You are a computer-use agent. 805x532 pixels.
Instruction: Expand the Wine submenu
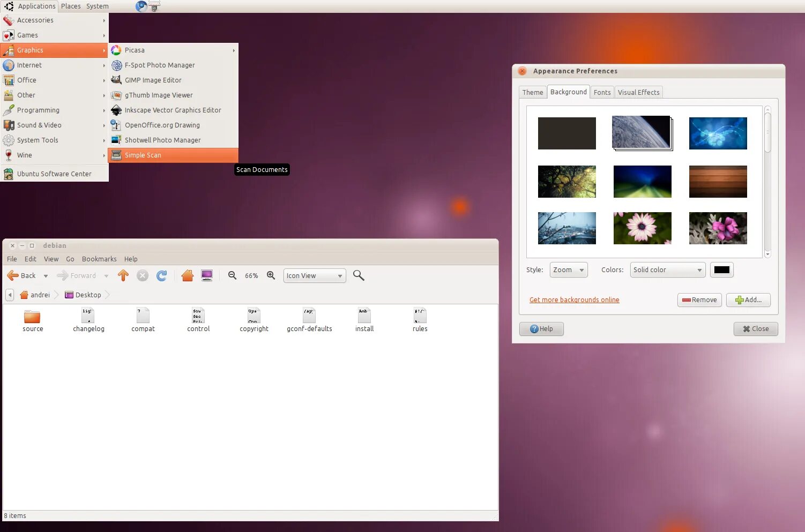[54, 155]
